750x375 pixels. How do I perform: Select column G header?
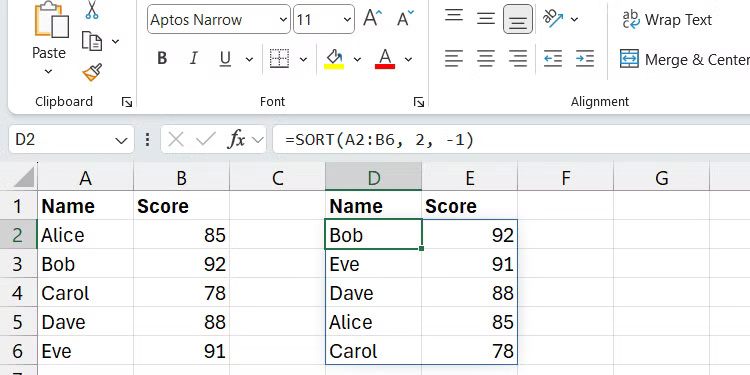662,178
